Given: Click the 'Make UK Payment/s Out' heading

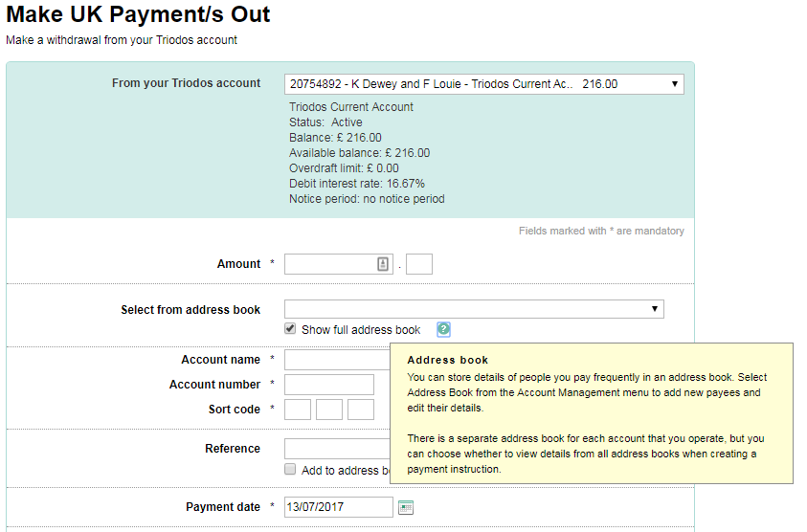Looking at the screenshot, I should [138, 14].
